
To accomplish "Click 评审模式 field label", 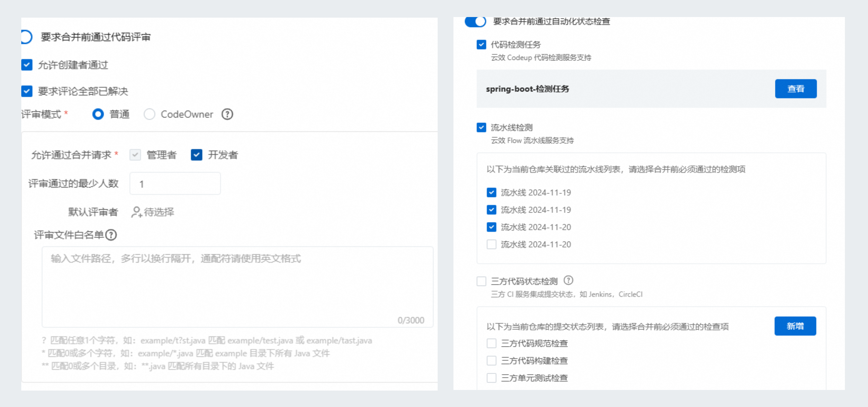I will coord(41,114).
